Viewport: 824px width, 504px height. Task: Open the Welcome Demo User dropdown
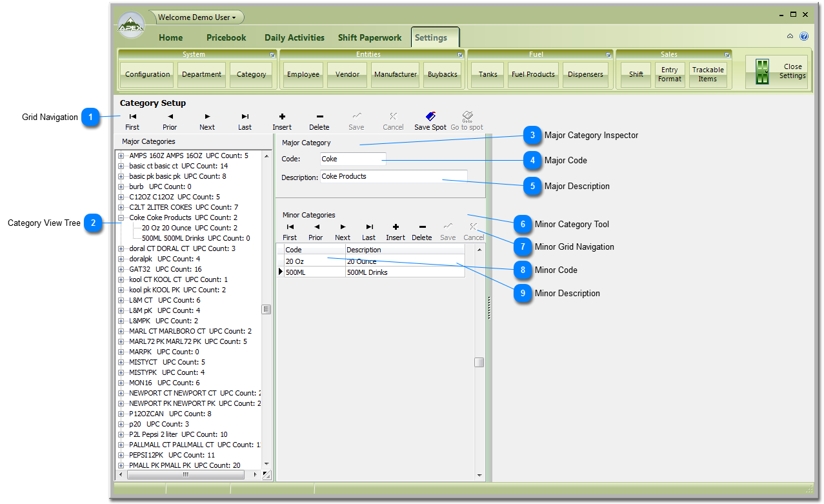pyautogui.click(x=197, y=17)
